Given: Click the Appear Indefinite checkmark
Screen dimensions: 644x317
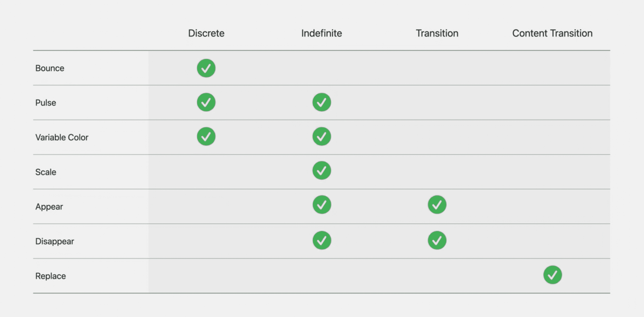Looking at the screenshot, I should click(x=322, y=205).
